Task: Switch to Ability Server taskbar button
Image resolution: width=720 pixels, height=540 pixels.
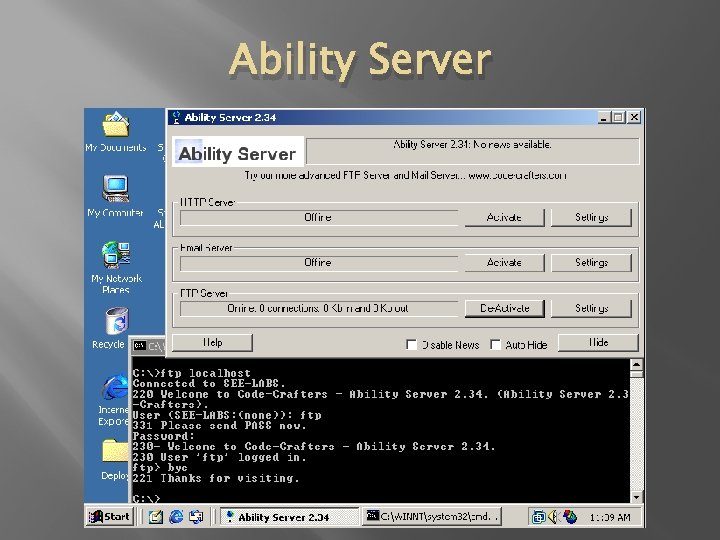Action: tap(289, 517)
